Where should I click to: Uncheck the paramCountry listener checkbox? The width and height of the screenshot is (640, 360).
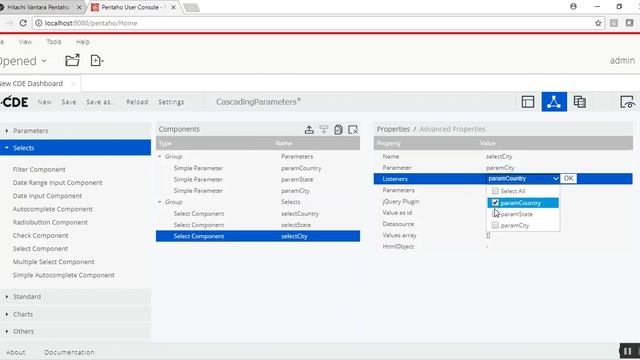click(x=495, y=202)
